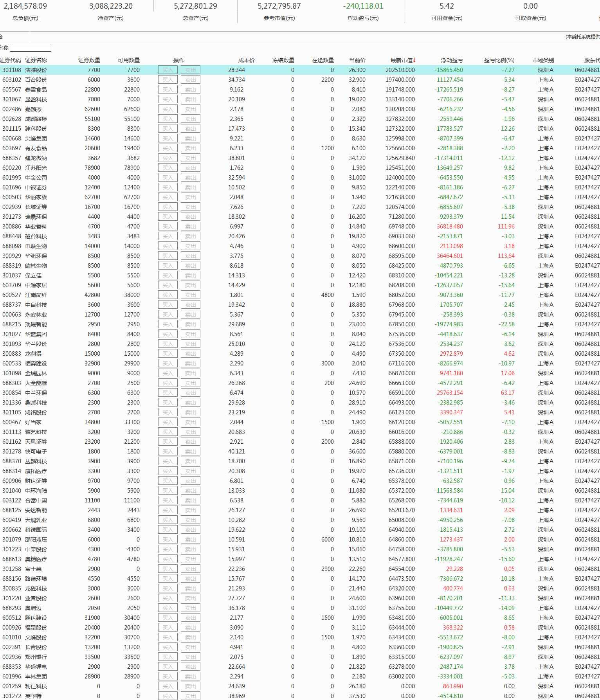Click 卖出 in the 天风证券 row
600x700 pixels.
[191, 442]
